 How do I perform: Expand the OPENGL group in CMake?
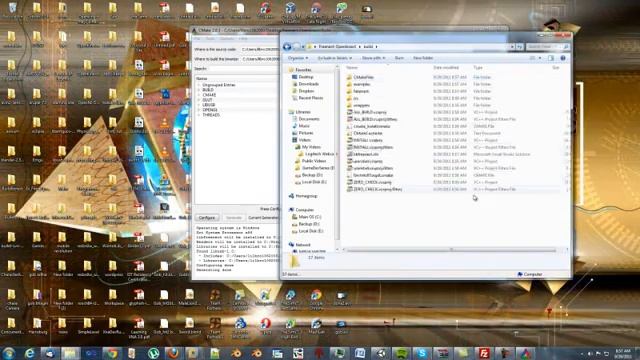199,110
